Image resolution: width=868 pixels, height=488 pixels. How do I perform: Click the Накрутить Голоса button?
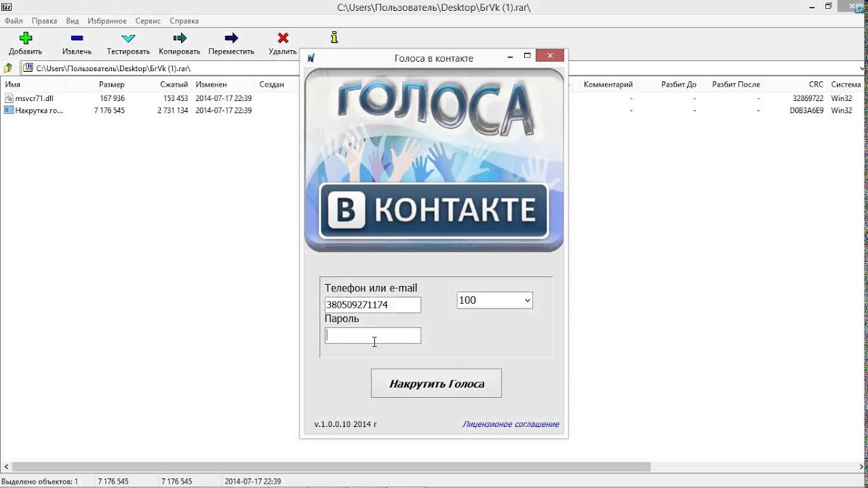click(436, 384)
